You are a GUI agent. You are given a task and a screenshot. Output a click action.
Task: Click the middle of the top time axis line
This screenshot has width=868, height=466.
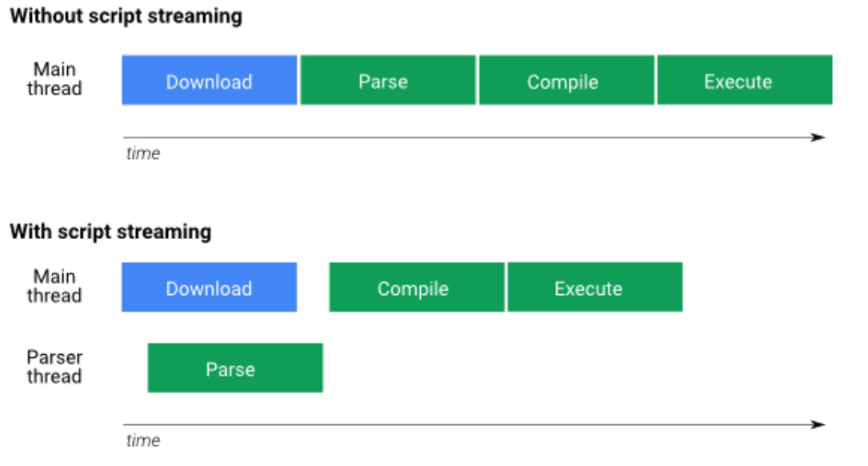click(x=472, y=137)
